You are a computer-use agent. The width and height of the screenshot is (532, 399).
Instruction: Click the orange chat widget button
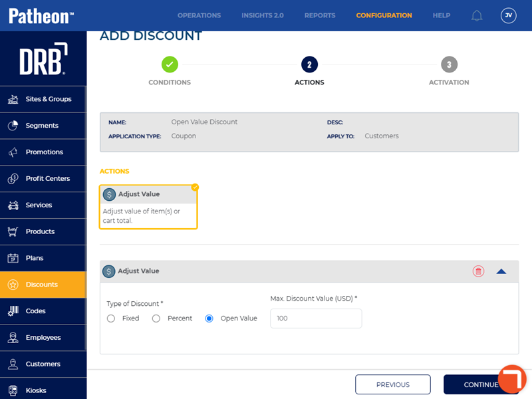click(x=512, y=378)
